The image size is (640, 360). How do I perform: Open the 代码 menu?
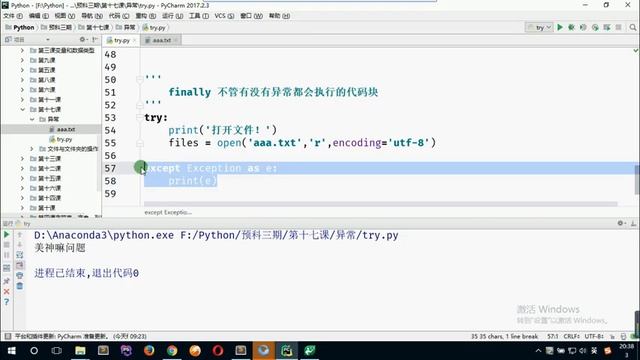pos(118,16)
